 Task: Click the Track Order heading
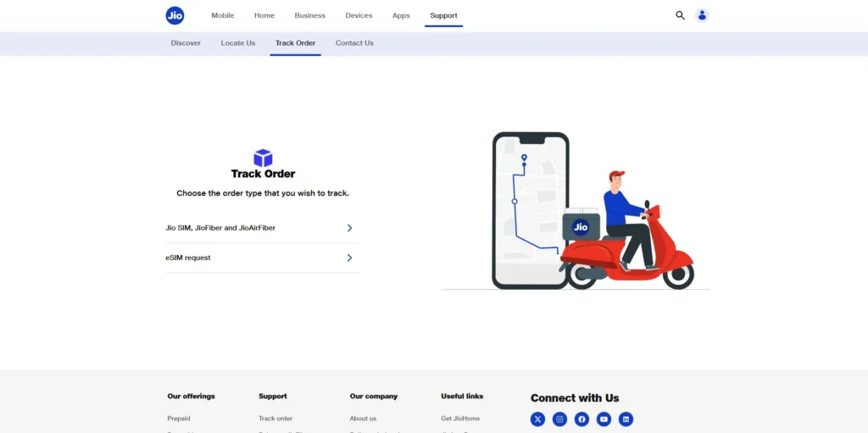(x=263, y=174)
